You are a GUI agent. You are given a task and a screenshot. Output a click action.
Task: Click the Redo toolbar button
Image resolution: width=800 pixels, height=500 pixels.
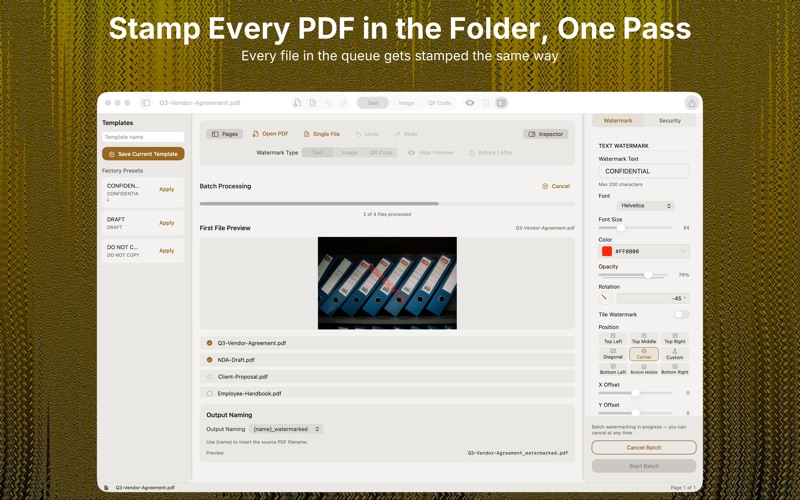[406, 134]
